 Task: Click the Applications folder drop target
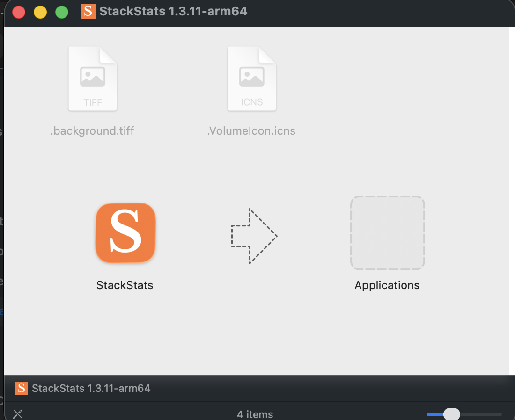tap(387, 232)
